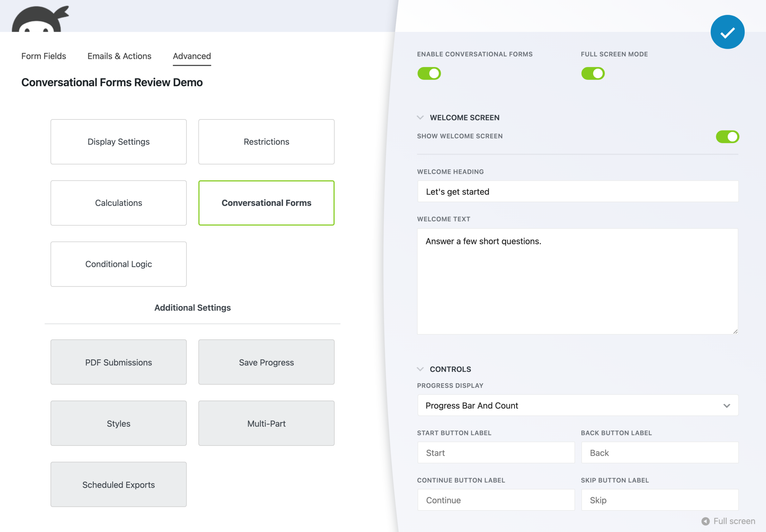The image size is (766, 532).
Task: Click inside the Welcome Text textarea
Action: click(578, 281)
